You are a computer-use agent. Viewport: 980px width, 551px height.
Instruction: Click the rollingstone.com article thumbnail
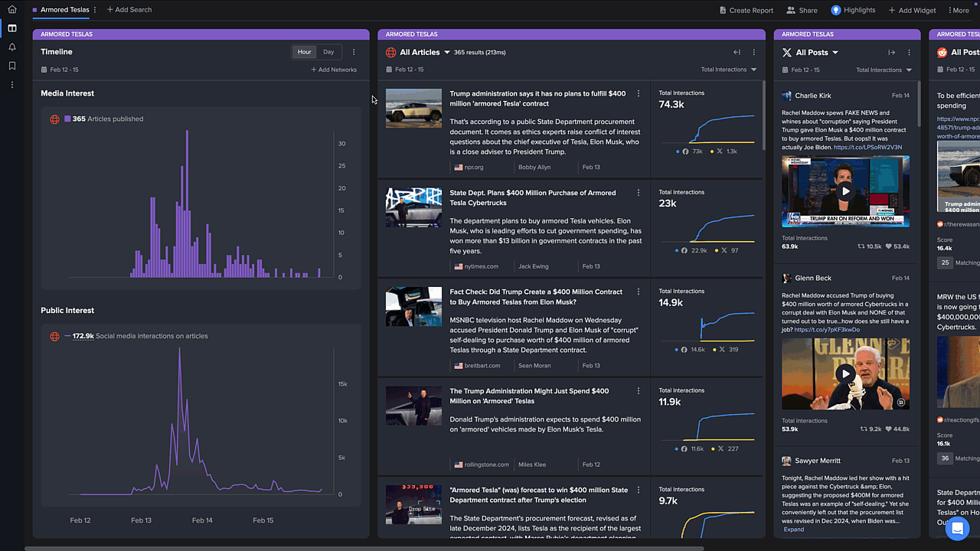point(413,405)
